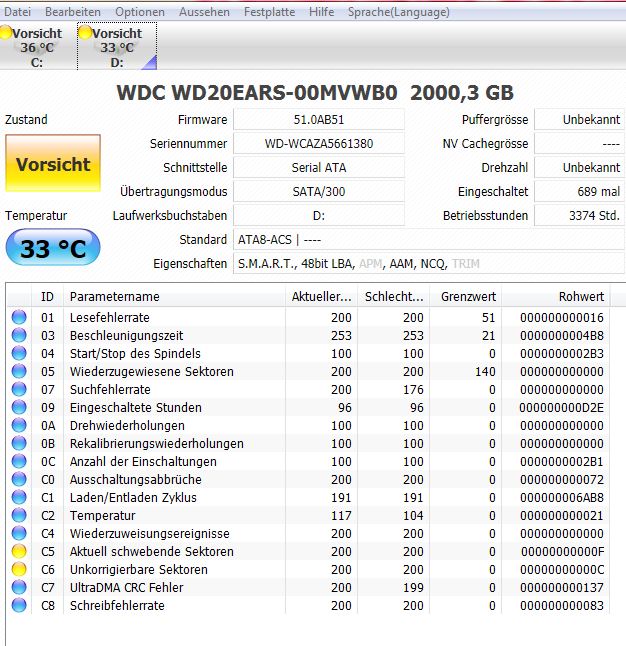Click the Aktueller... column header
626x646 pixels.
click(321, 297)
